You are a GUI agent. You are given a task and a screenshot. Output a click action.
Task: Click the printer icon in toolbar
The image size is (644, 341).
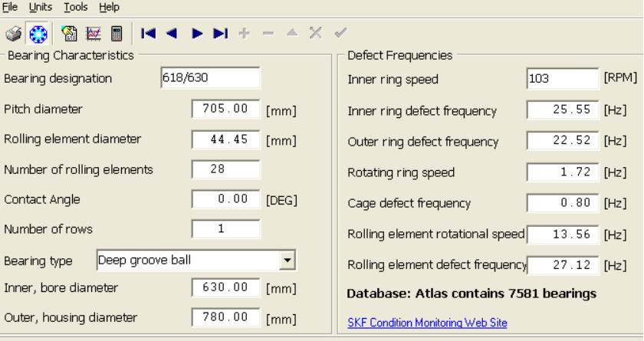tap(14, 34)
